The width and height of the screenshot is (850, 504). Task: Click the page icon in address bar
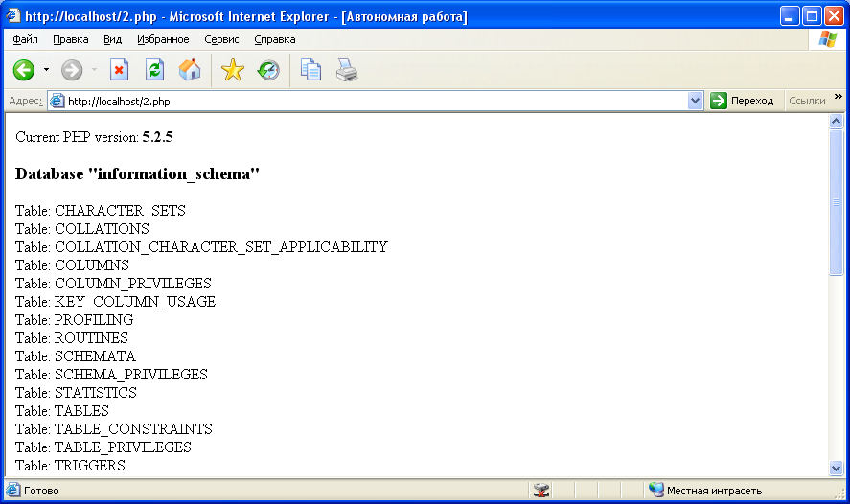[57, 101]
